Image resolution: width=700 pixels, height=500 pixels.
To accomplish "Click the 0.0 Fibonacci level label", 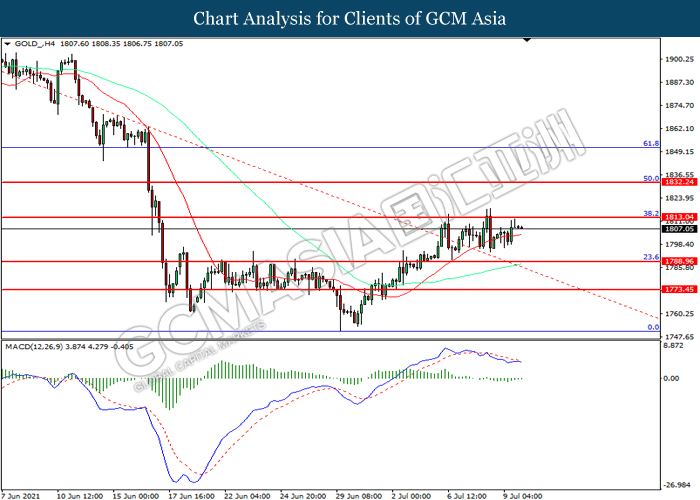I will (652, 327).
